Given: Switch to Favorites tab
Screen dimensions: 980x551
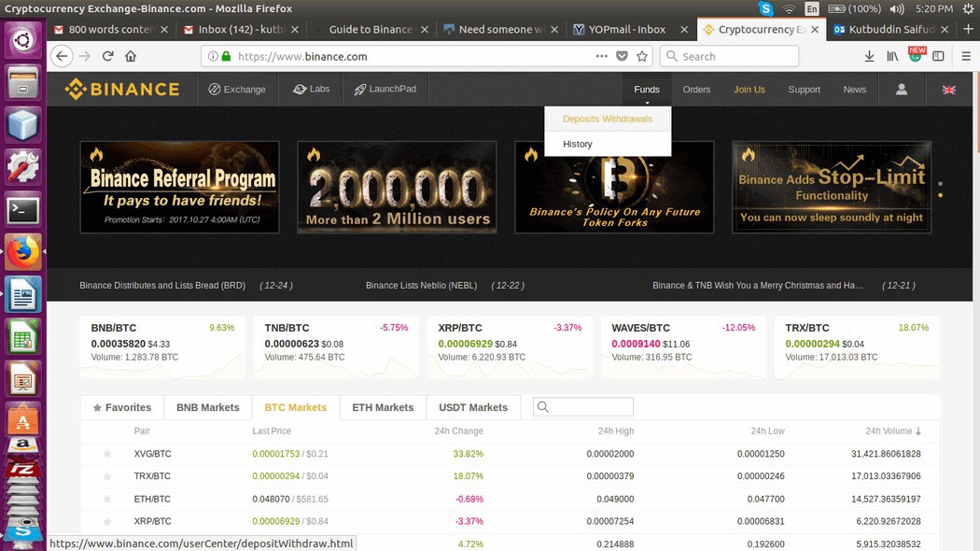Looking at the screenshot, I should 122,407.
